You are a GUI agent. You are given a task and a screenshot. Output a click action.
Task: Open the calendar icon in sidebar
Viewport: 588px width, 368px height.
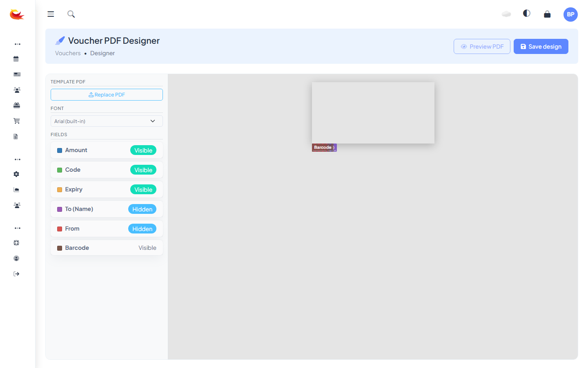click(16, 59)
